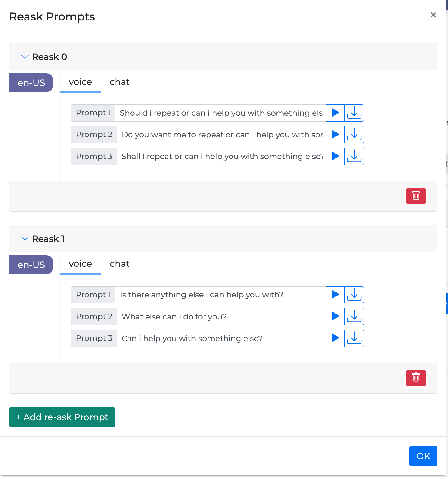Switch to chat tab in Reask 0
The width and height of the screenshot is (448, 477).
119,82
